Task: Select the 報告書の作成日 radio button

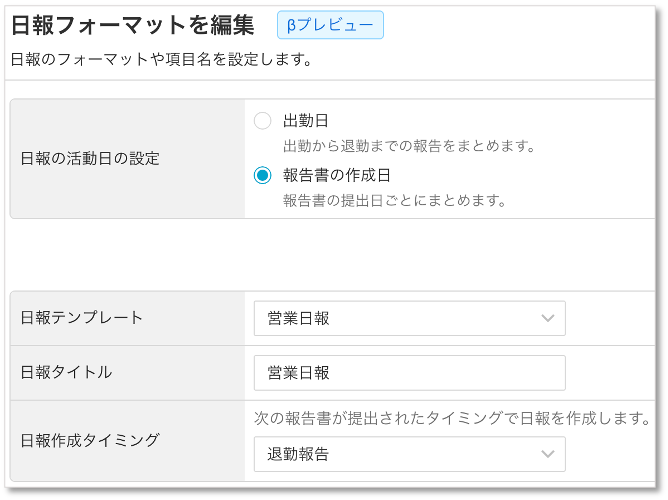Action: [x=262, y=175]
